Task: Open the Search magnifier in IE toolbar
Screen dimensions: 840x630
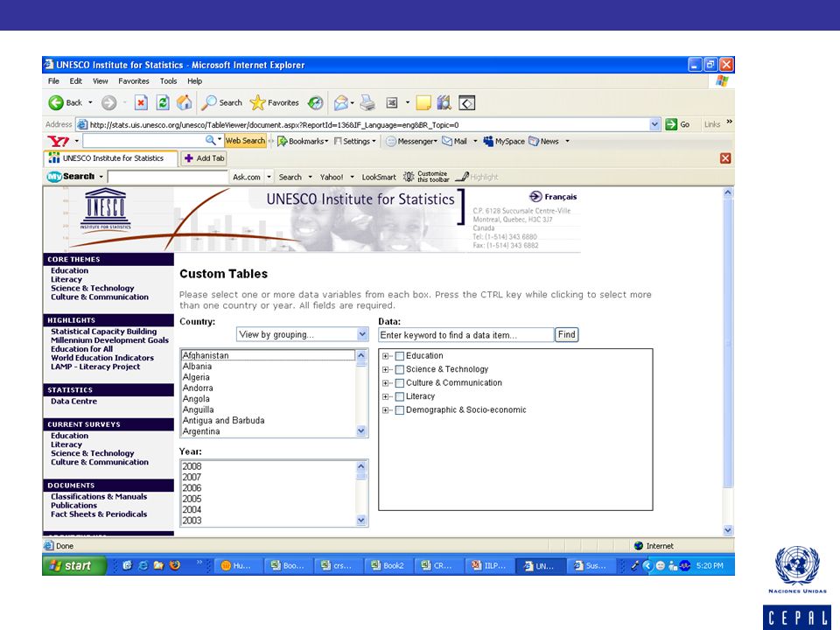Action: pos(209,102)
